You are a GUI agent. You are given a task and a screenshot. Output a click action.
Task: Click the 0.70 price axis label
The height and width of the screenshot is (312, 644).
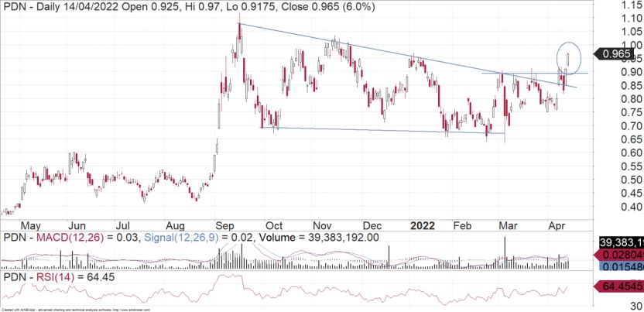coord(632,125)
